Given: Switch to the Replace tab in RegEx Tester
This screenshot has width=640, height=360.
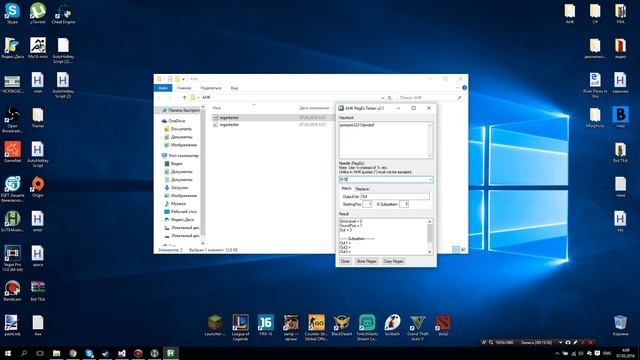Looking at the screenshot, I should [362, 189].
